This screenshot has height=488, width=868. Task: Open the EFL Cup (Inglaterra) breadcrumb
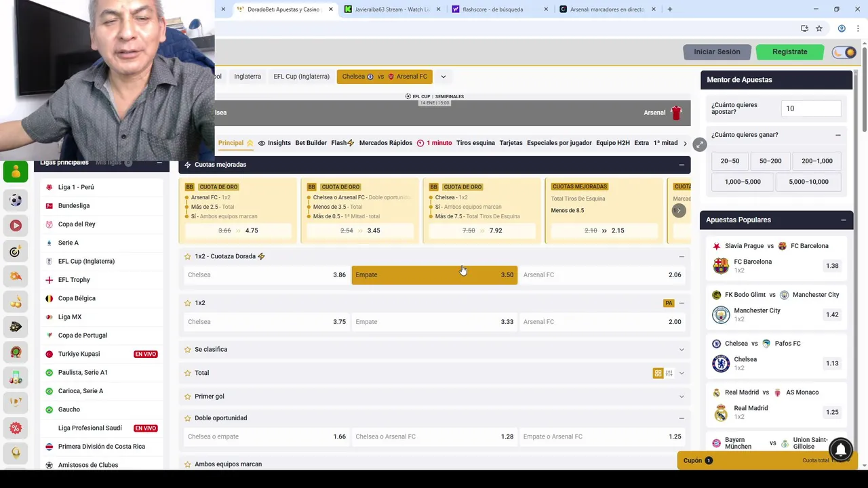(x=301, y=77)
